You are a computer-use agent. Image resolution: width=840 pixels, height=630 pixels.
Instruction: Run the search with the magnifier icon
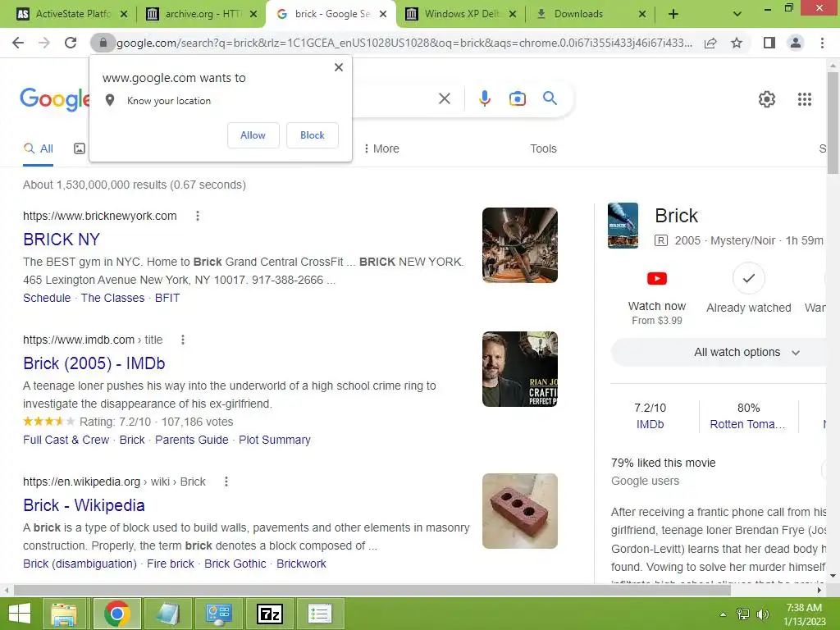click(x=550, y=98)
